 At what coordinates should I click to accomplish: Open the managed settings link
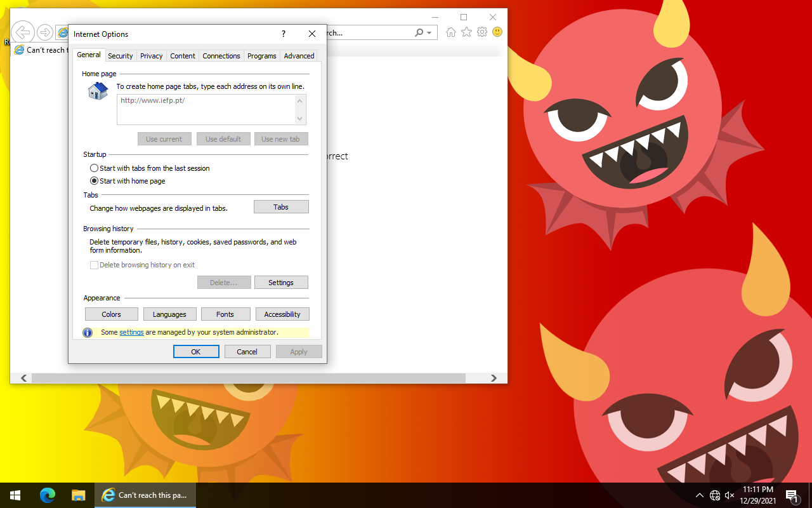click(131, 332)
